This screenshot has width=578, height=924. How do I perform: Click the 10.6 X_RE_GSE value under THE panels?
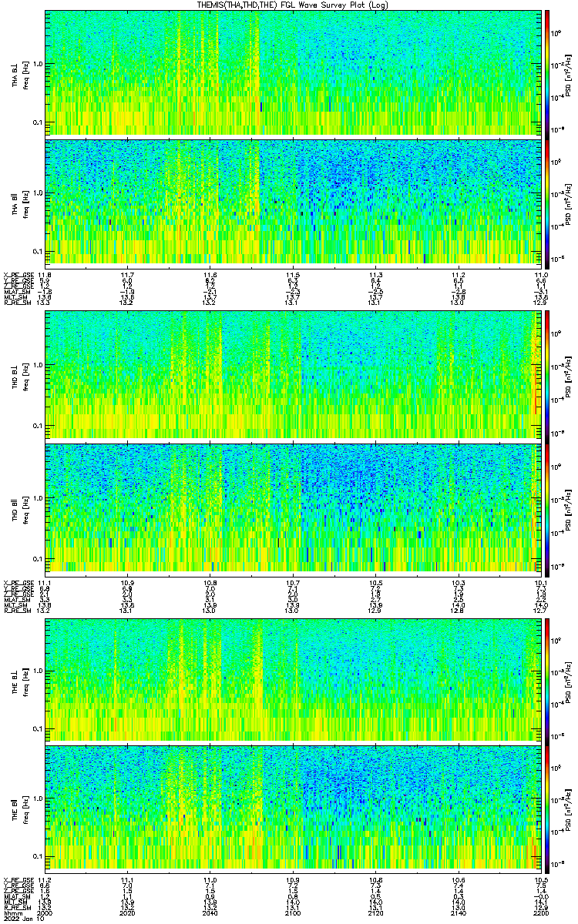458,879
